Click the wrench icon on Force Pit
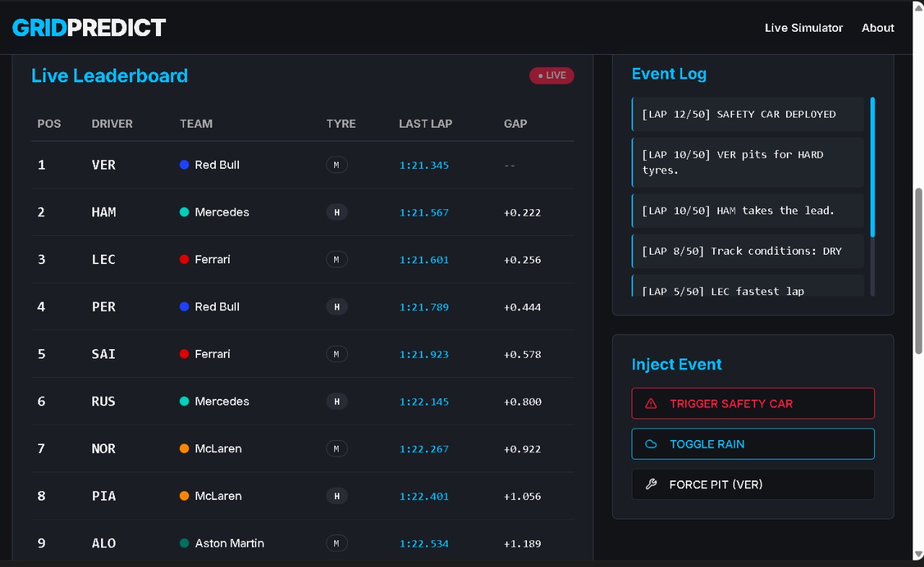Screen dimensions: 924x567 tap(651, 484)
